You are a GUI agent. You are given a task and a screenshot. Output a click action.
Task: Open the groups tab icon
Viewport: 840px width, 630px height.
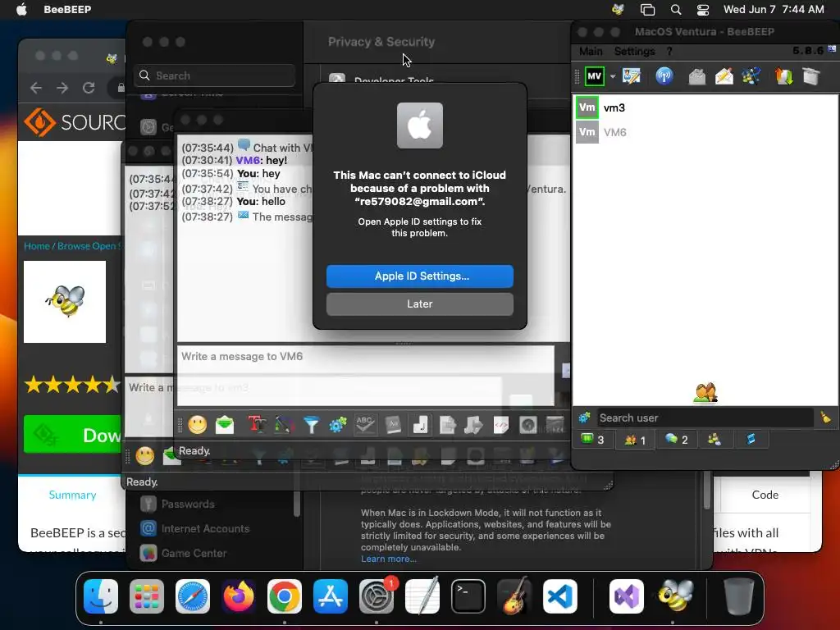pos(714,440)
